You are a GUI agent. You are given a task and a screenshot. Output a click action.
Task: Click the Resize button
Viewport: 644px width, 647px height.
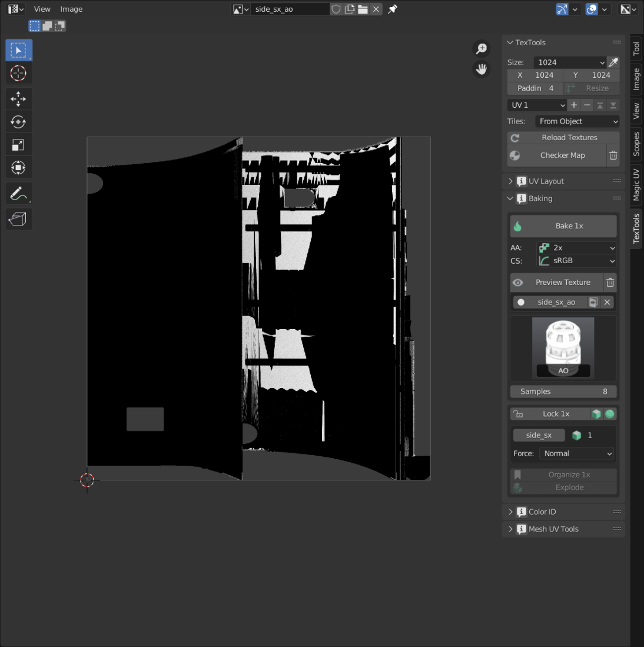click(592, 88)
